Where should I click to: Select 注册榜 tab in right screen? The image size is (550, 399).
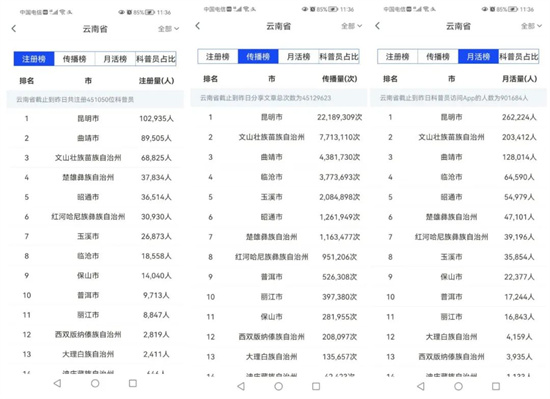coord(397,56)
